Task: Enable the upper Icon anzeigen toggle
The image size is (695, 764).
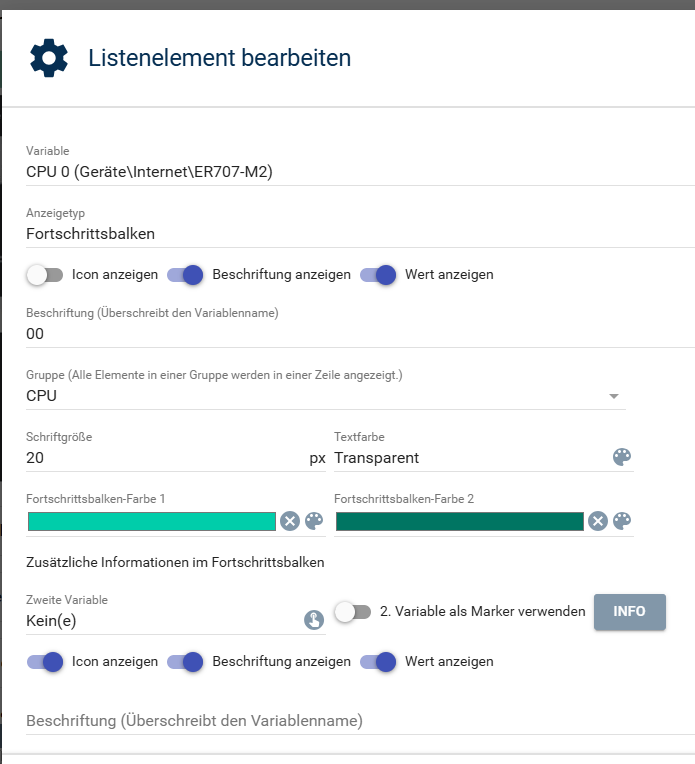Action: pyautogui.click(x=45, y=275)
